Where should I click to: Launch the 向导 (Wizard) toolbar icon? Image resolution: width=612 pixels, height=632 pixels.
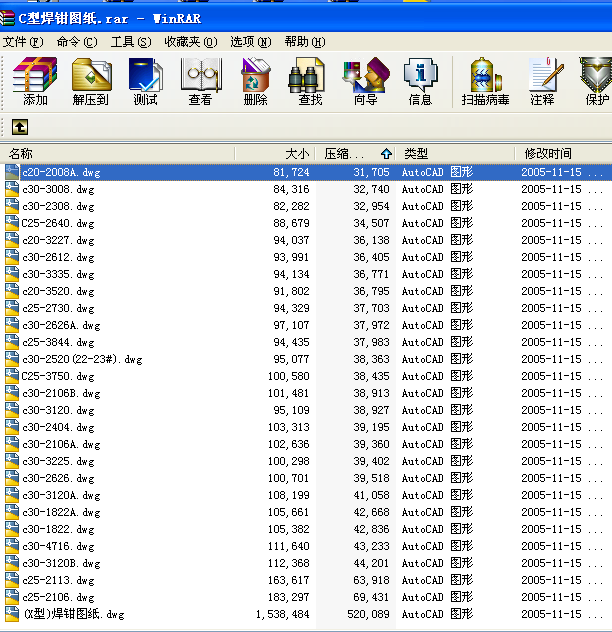point(366,75)
